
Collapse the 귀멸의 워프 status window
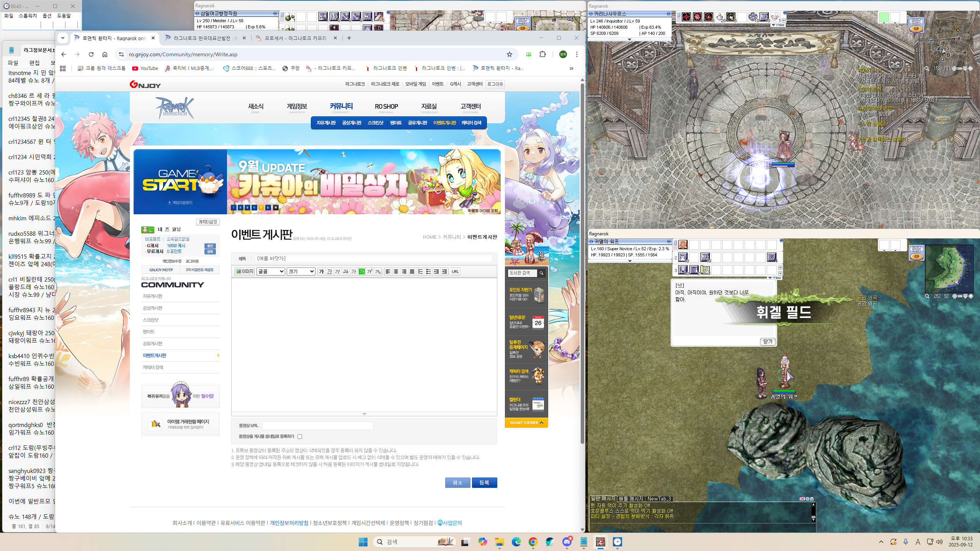pos(668,241)
